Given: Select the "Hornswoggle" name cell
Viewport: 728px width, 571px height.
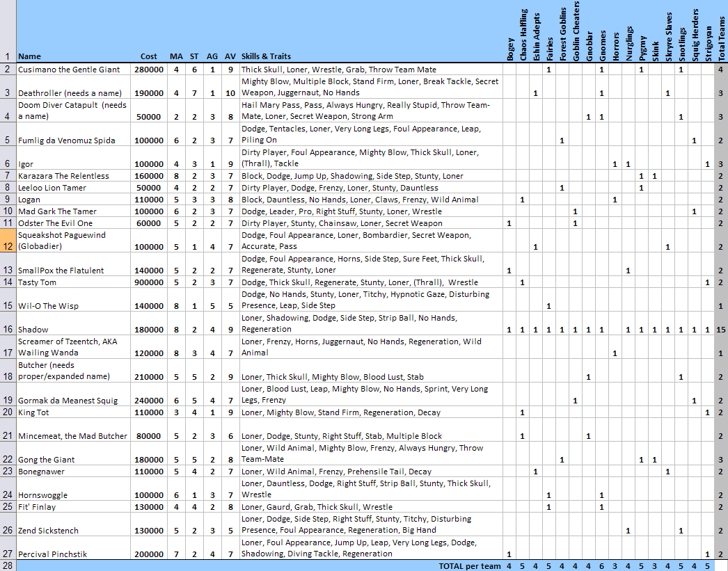Looking at the screenshot, I should 73,489.
